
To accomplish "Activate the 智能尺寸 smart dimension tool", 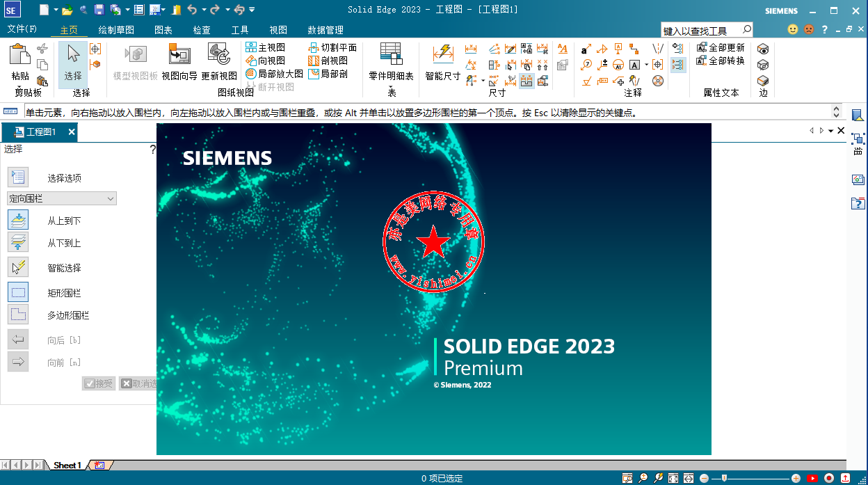I will [443, 63].
